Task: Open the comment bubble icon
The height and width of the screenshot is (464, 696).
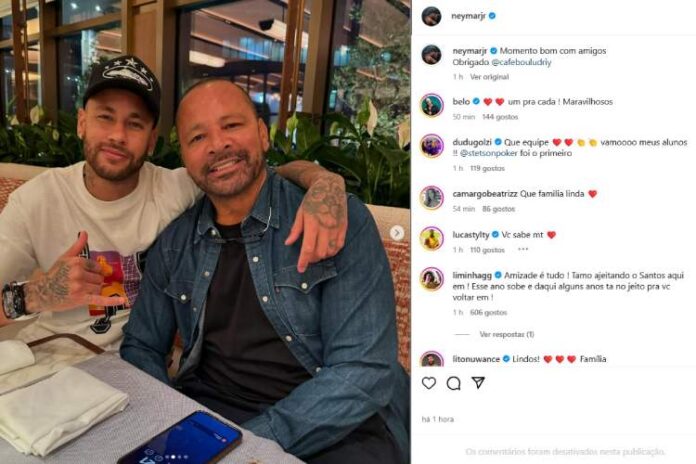Action: 453,383
